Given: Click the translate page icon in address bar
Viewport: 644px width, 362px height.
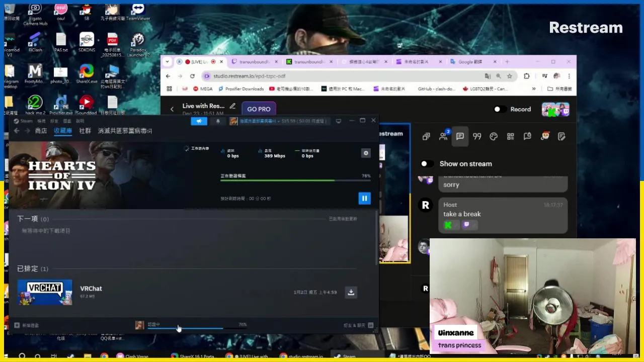Looking at the screenshot, I should (488, 76).
